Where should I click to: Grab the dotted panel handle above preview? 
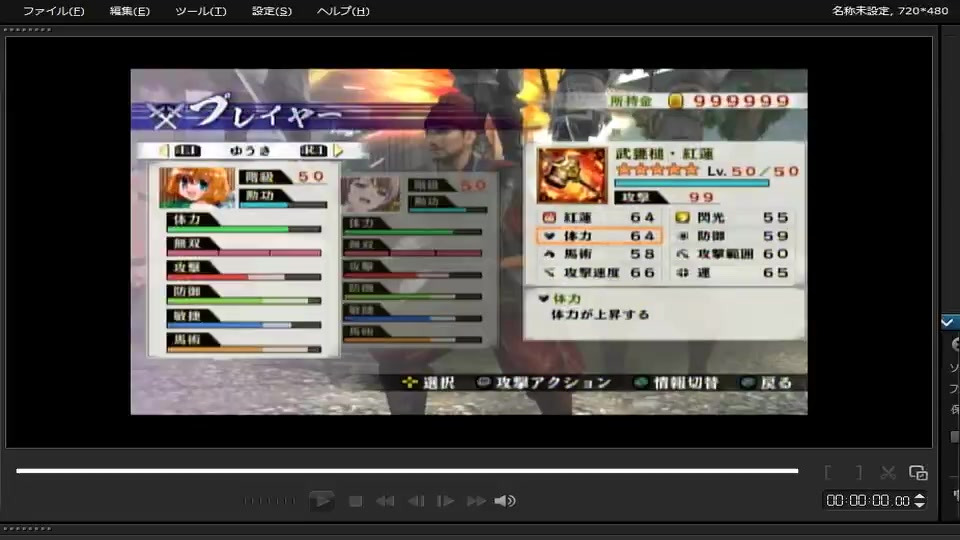tap(27, 29)
